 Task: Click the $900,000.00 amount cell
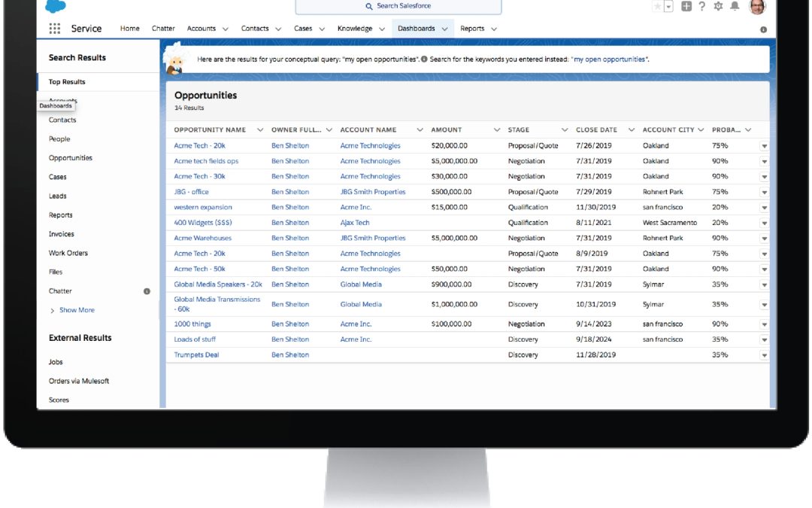451,284
